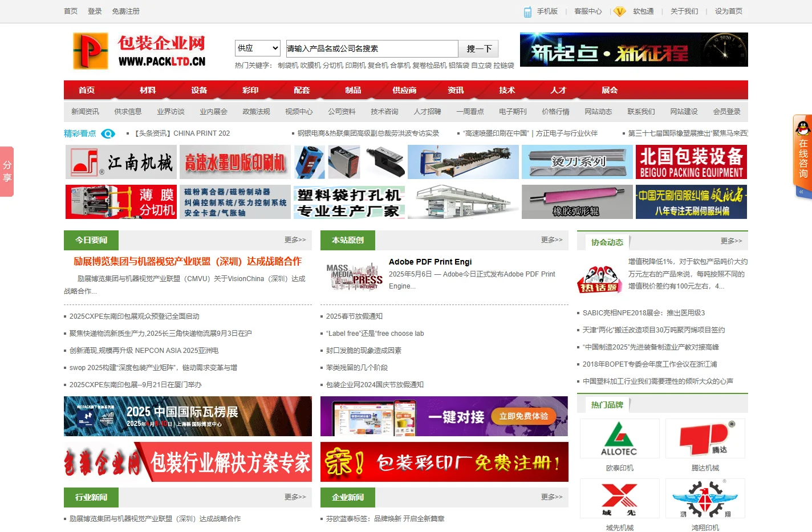This screenshot has height=532, width=812.
Task: Select 展会 in the red navigation bar
Action: pos(610,90)
